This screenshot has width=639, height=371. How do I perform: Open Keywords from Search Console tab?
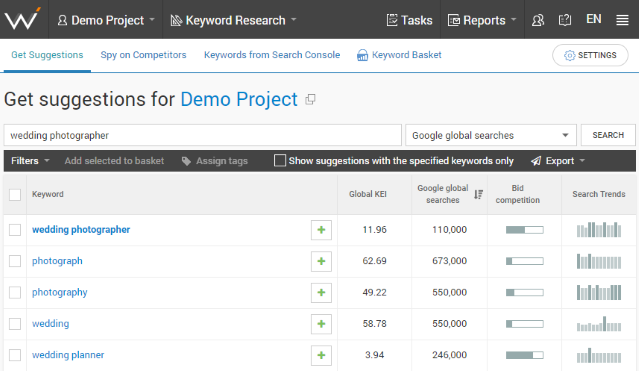click(272, 55)
